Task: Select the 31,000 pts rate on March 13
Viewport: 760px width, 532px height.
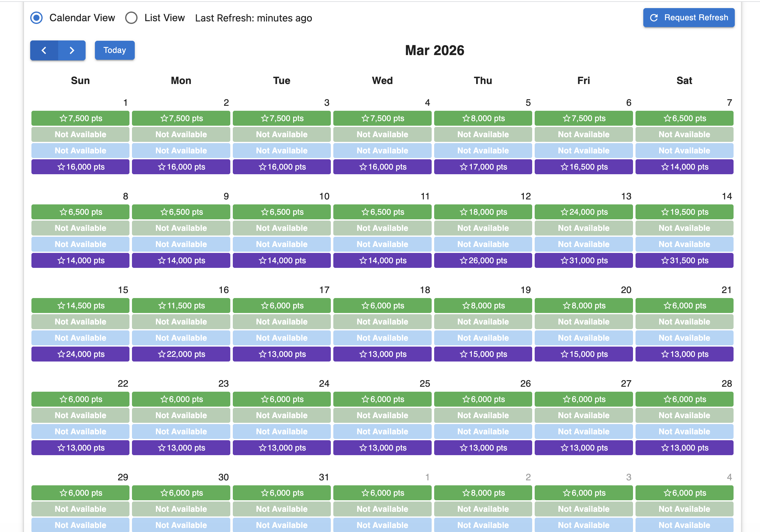Action: [x=584, y=260]
